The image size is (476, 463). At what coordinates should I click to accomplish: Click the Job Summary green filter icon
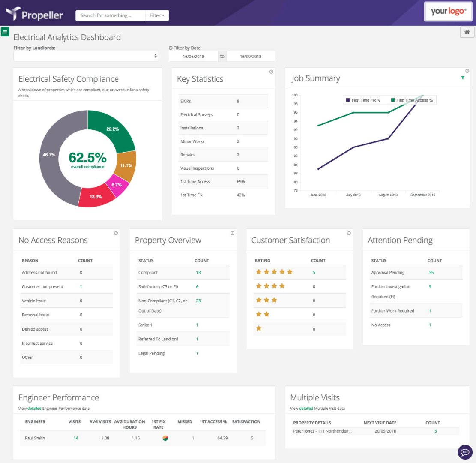click(463, 78)
